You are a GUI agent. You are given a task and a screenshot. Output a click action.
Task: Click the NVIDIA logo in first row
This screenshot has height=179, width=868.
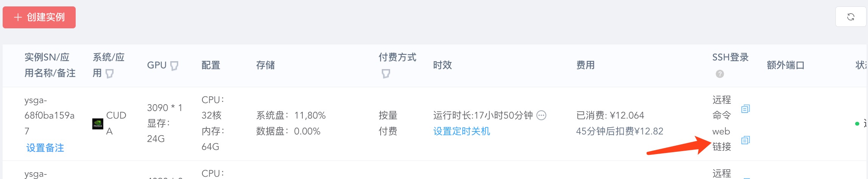tap(98, 123)
